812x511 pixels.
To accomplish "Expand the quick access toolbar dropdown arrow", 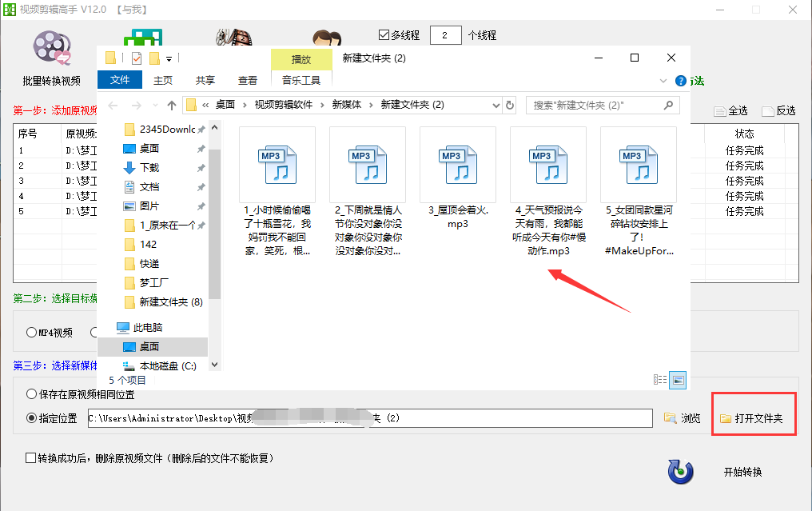I will pyautogui.click(x=169, y=59).
